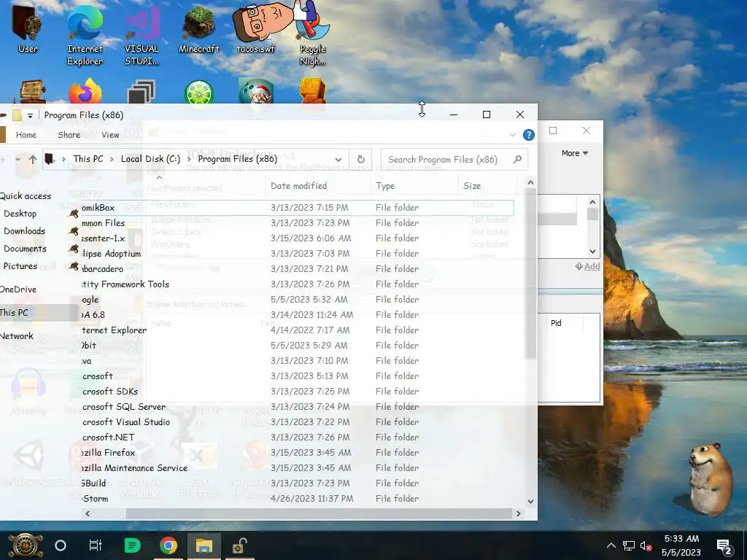Click the file list scroll-down arrow
Viewport: 747px width, 560px height.
(x=531, y=502)
